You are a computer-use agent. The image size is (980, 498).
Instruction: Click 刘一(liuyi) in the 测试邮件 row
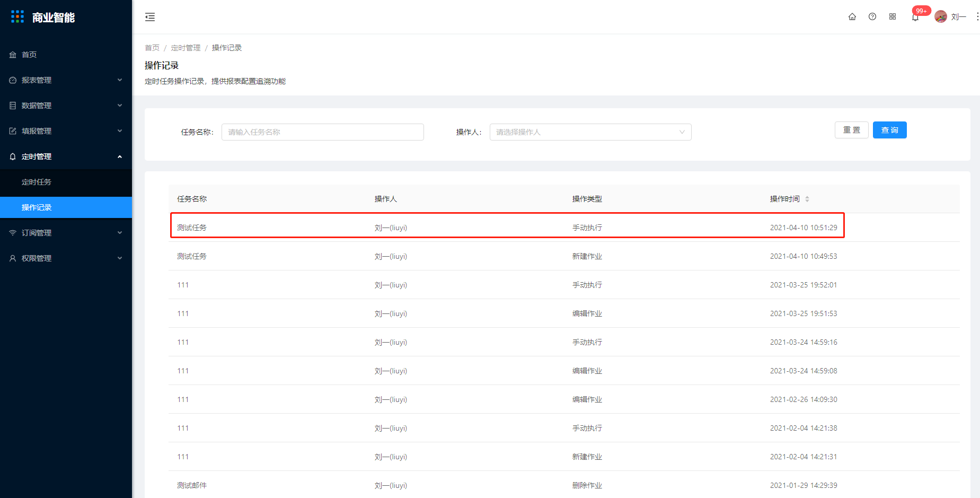click(x=391, y=485)
